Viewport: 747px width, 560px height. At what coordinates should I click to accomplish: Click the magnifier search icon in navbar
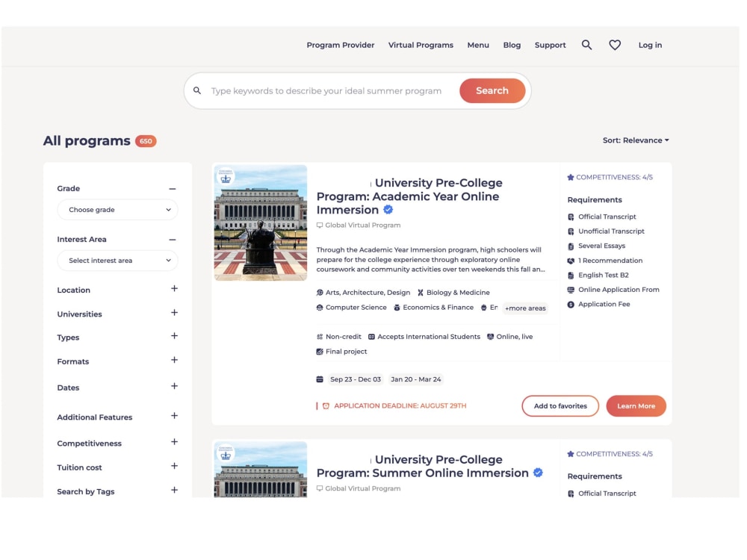point(586,45)
